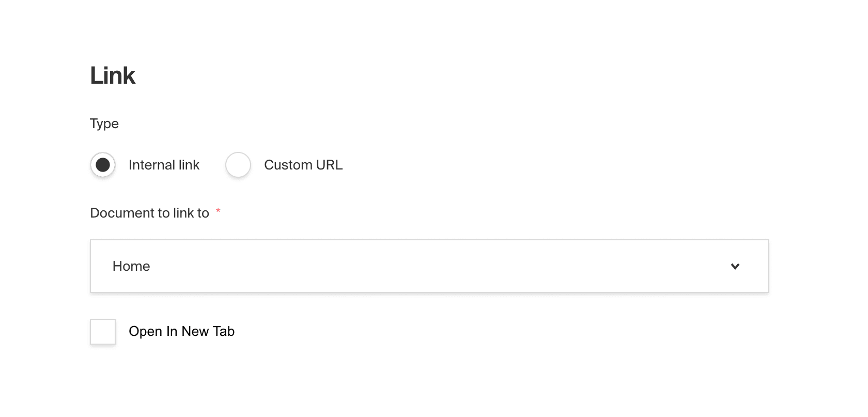
Task: Click the Document to link to label
Action: tap(150, 212)
